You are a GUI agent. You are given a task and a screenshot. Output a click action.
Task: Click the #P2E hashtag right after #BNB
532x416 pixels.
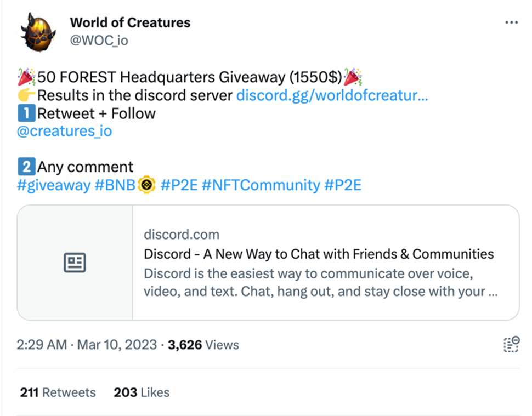pos(179,185)
